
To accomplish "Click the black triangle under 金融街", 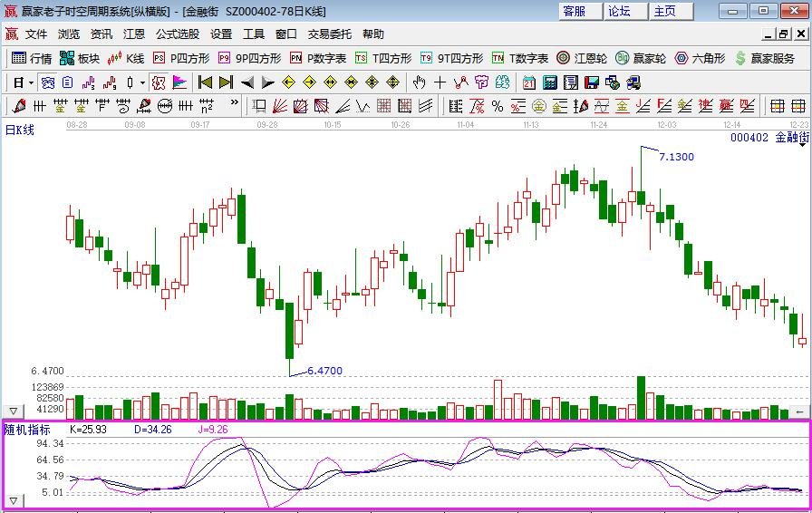I will point(803,145).
